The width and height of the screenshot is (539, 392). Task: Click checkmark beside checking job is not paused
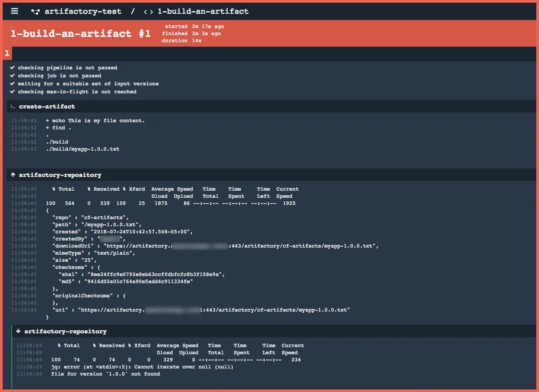coord(12,76)
